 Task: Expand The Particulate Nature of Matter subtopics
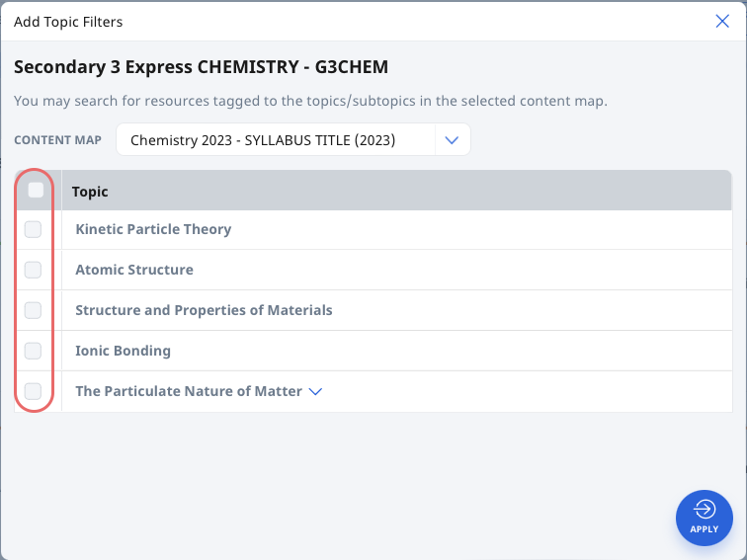pyautogui.click(x=315, y=391)
